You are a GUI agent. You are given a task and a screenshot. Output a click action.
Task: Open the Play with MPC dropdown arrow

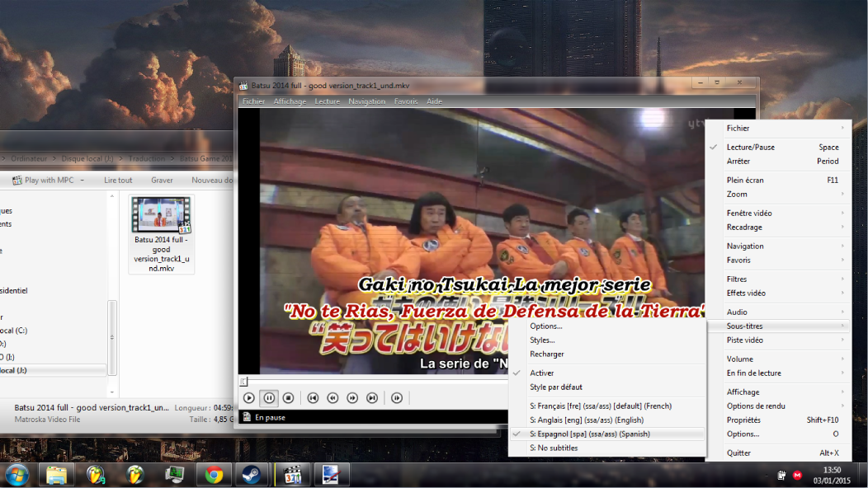(82, 181)
